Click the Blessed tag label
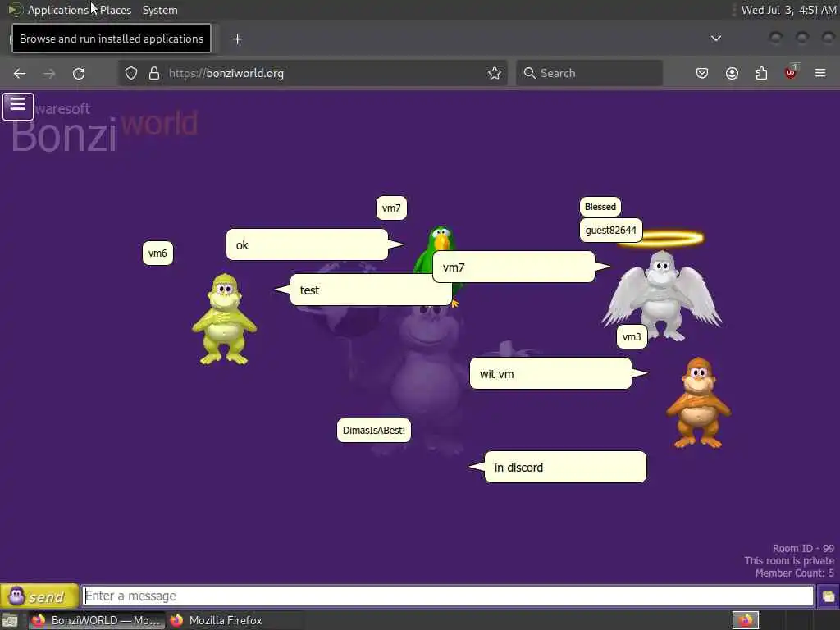Image resolution: width=840 pixels, height=630 pixels. coord(600,207)
